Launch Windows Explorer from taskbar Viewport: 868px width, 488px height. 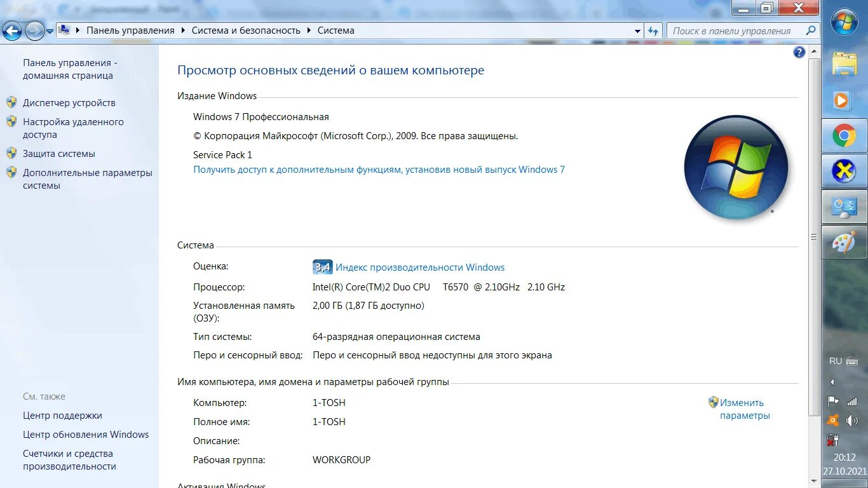click(844, 64)
